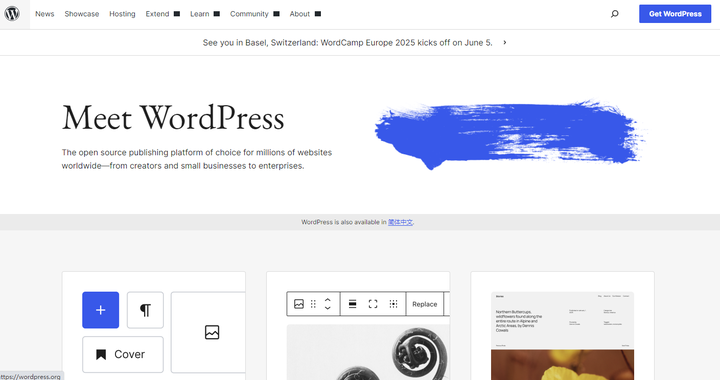This screenshot has height=380, width=720.
Task: Click the blue plus block inserter
Action: point(101,310)
